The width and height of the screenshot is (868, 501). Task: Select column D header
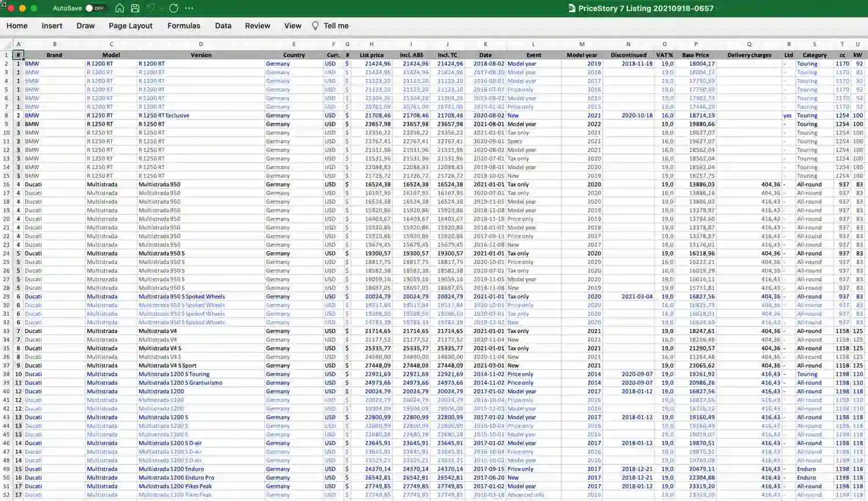pos(201,44)
